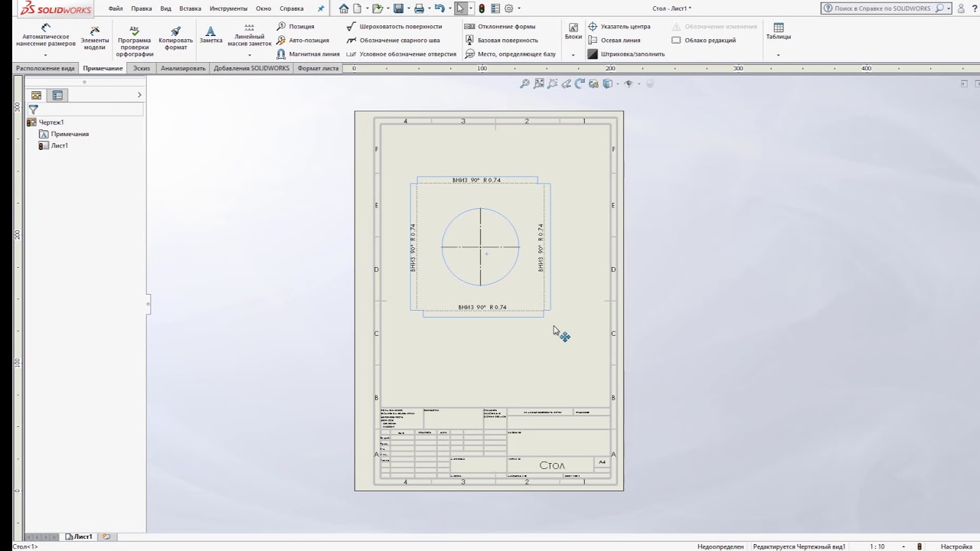The image size is (980, 551).
Task: Add Указатель центра mark
Action: (x=619, y=26)
